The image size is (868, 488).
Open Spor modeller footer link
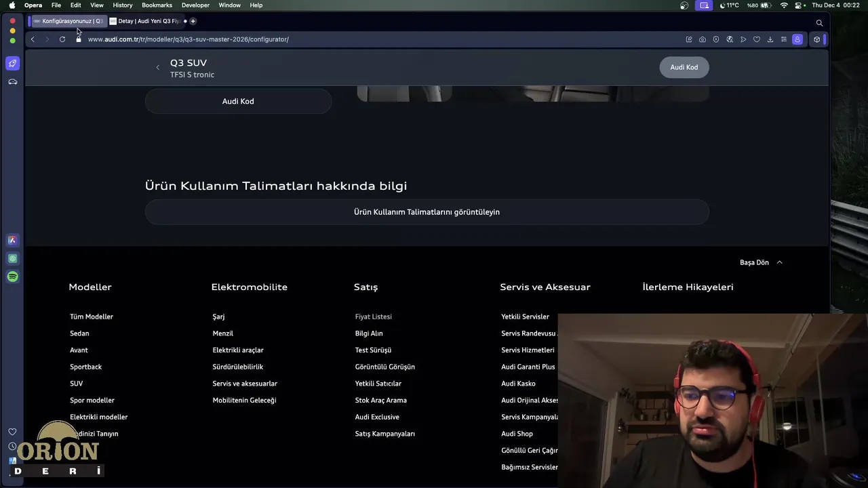[x=92, y=401]
